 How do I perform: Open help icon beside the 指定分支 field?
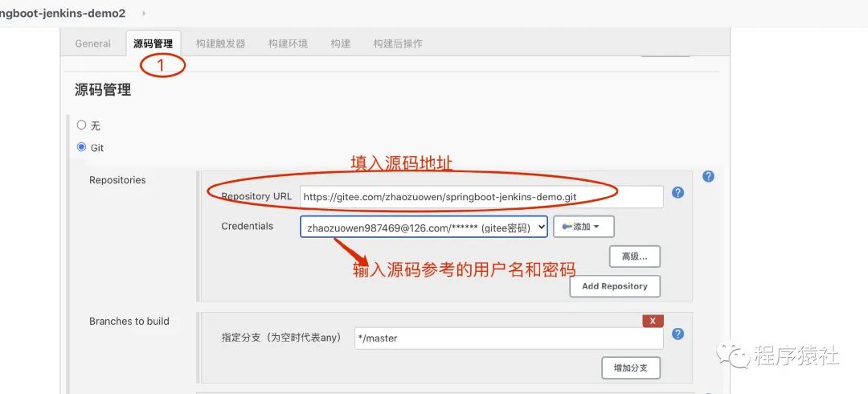coord(678,334)
